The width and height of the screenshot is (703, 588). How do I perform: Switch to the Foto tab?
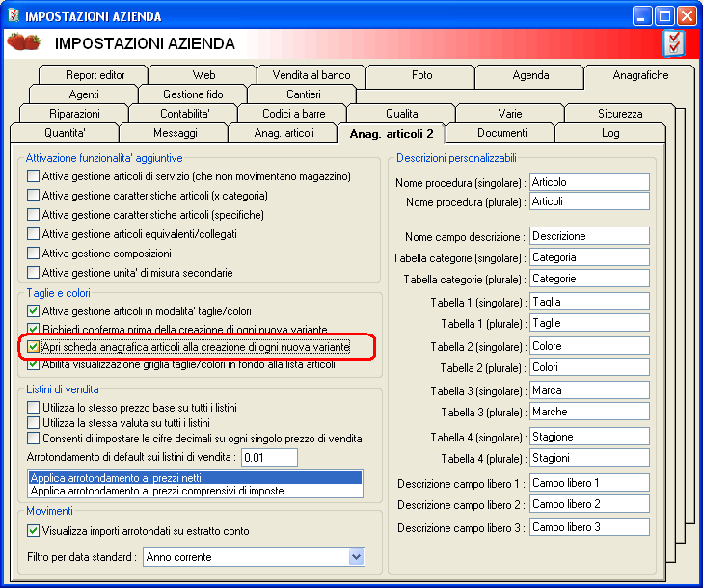421,75
